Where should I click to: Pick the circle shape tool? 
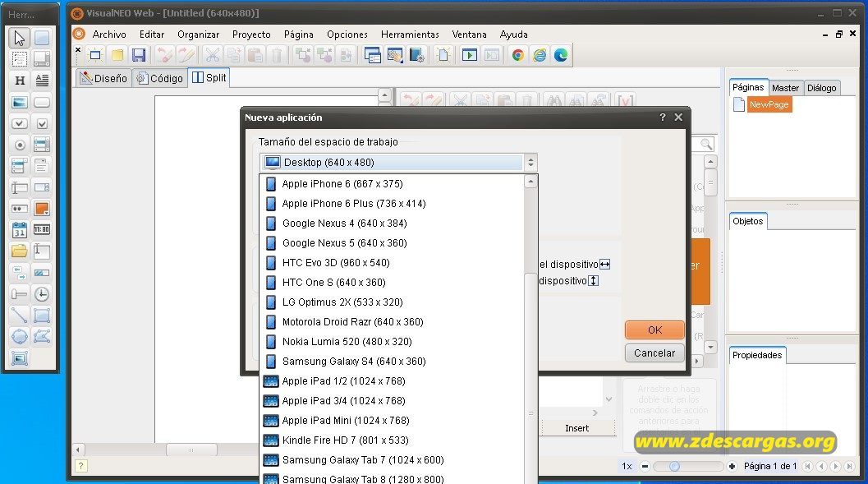[20, 336]
